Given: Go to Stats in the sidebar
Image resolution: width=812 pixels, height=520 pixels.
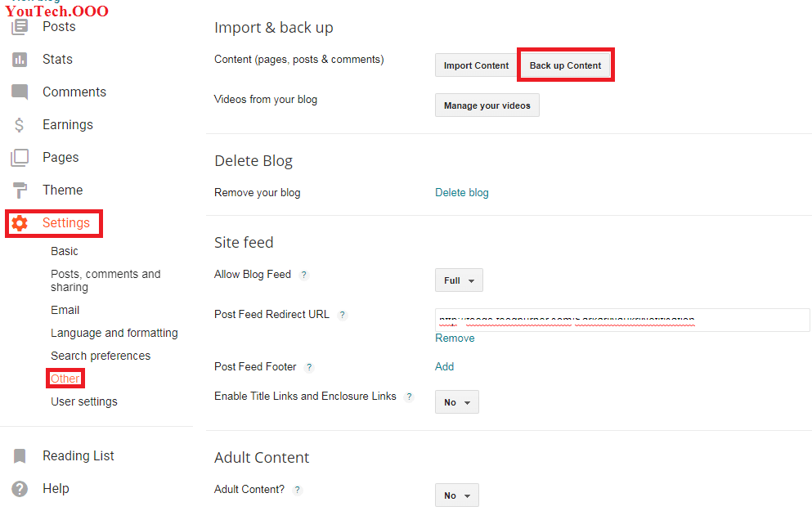Looking at the screenshot, I should 57,59.
